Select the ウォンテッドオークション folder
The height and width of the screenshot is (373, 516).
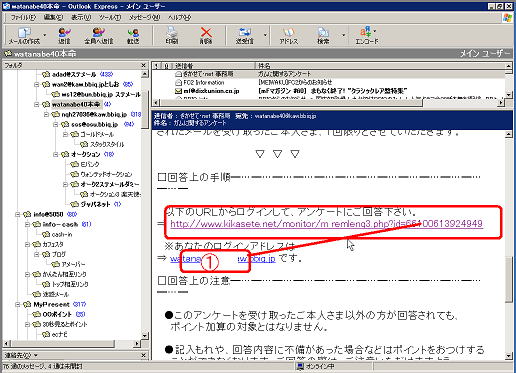point(106,174)
